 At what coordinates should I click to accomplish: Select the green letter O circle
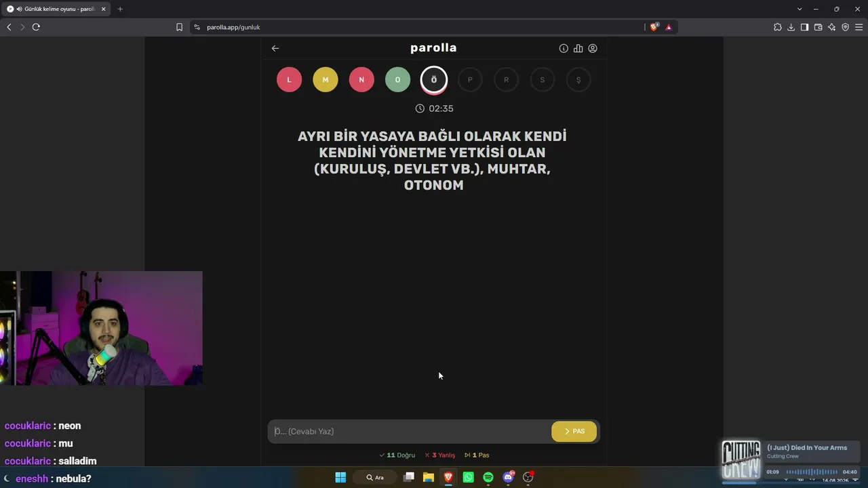(397, 80)
